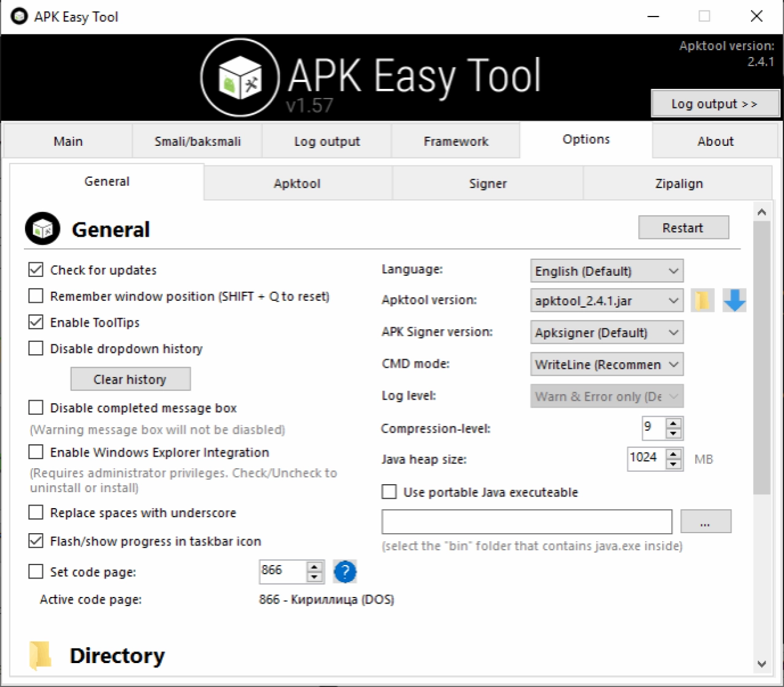Toggle Flash/show progress in taskbar icon
The width and height of the screenshot is (784, 687).
[x=36, y=541]
